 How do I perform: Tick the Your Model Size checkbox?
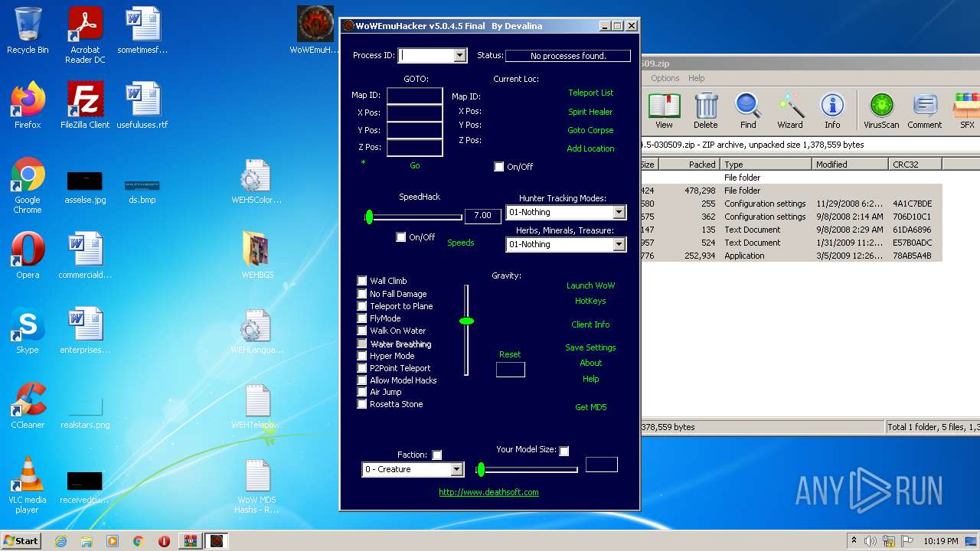564,451
